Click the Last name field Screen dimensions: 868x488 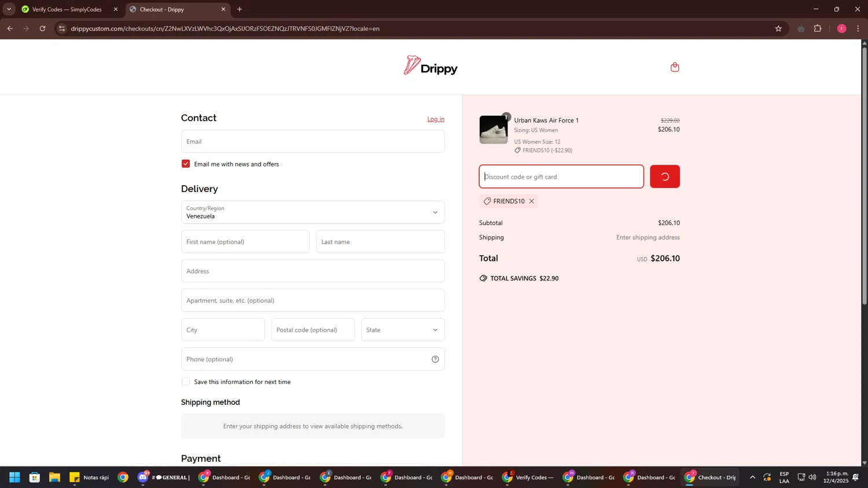click(x=380, y=242)
